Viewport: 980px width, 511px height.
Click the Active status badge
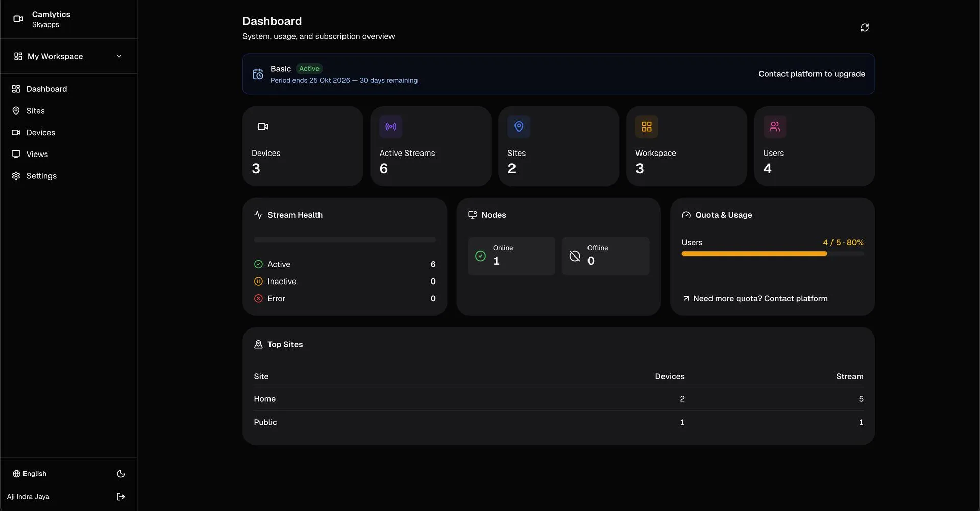pos(309,69)
